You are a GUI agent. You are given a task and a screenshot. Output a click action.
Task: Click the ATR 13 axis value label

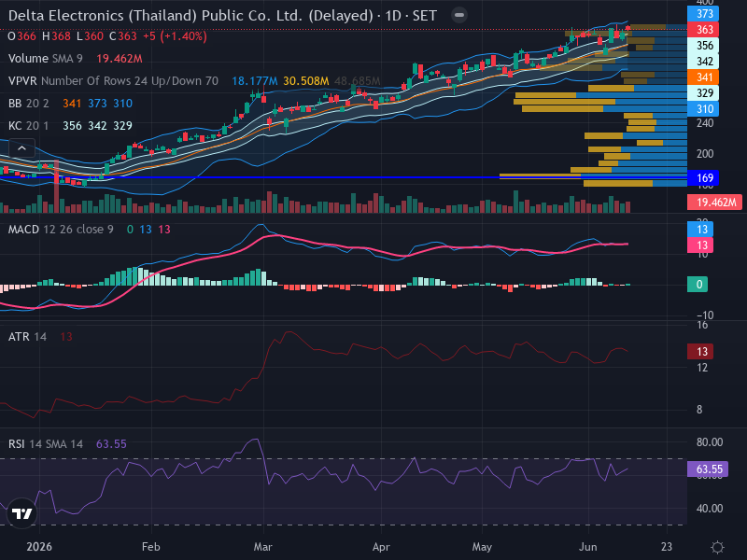pos(700,352)
